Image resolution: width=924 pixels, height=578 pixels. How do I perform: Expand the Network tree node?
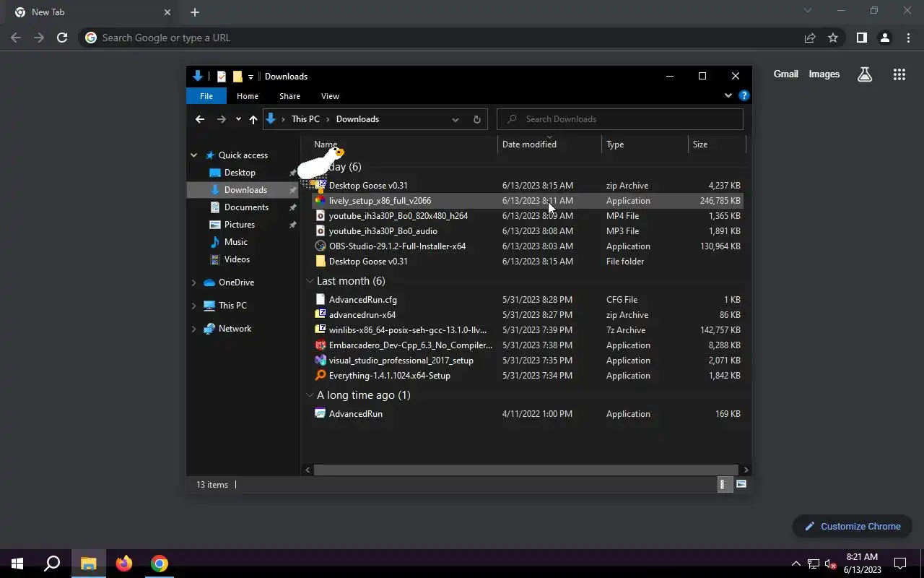tap(193, 329)
